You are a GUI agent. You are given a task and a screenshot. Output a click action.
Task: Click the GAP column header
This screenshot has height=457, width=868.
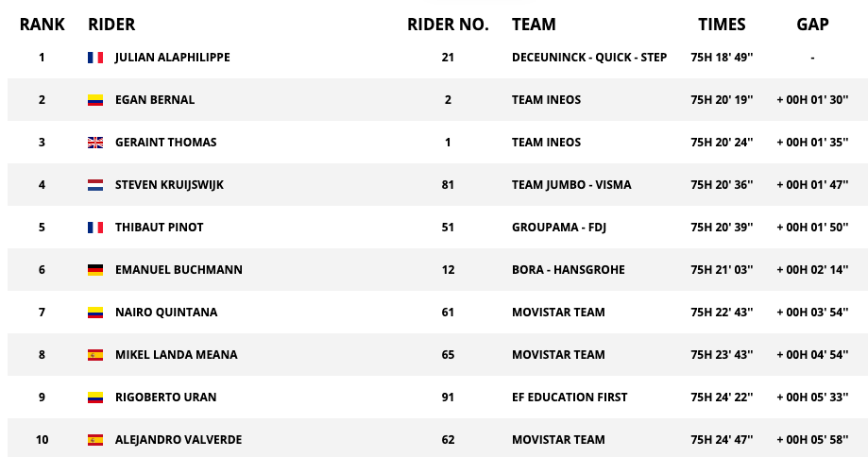click(x=812, y=25)
